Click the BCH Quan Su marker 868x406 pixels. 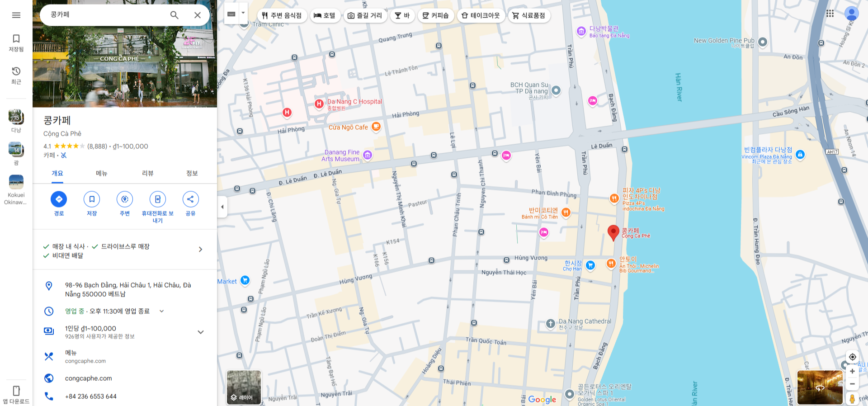tap(556, 90)
